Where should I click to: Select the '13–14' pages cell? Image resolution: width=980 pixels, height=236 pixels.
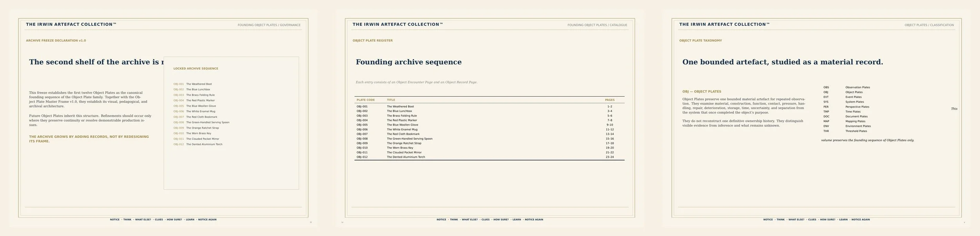point(610,134)
